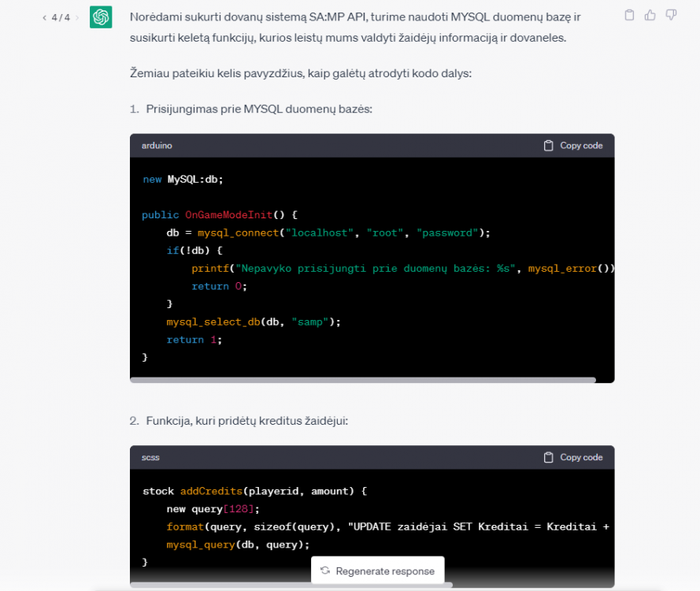The width and height of the screenshot is (700, 591).
Task: Click the OnGameModeInit function in code
Action: click(228, 214)
